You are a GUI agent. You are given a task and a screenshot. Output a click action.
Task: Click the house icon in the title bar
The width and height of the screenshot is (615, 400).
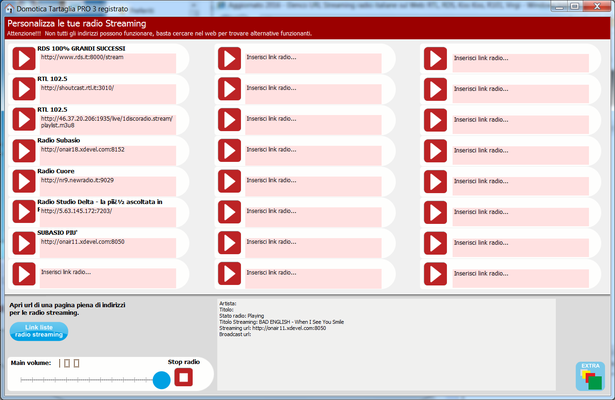click(9, 9)
